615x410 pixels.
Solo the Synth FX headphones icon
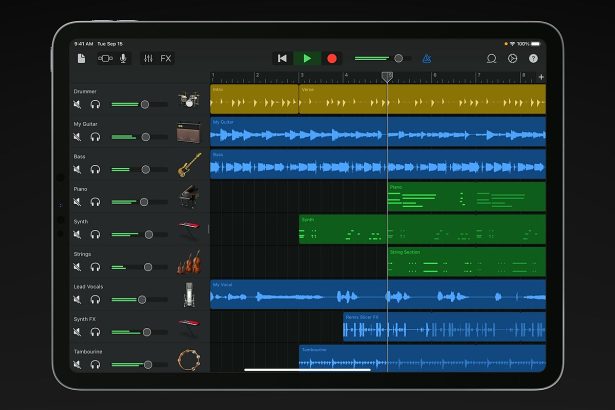[x=95, y=332]
